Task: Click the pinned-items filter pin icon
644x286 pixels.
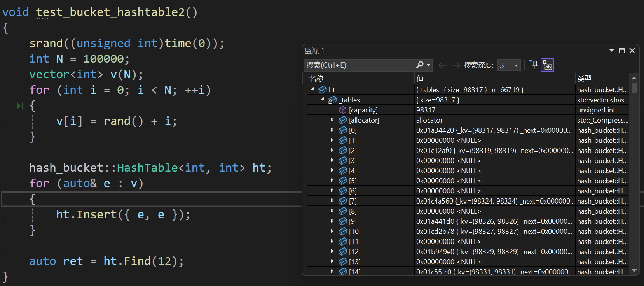Action: tap(534, 65)
